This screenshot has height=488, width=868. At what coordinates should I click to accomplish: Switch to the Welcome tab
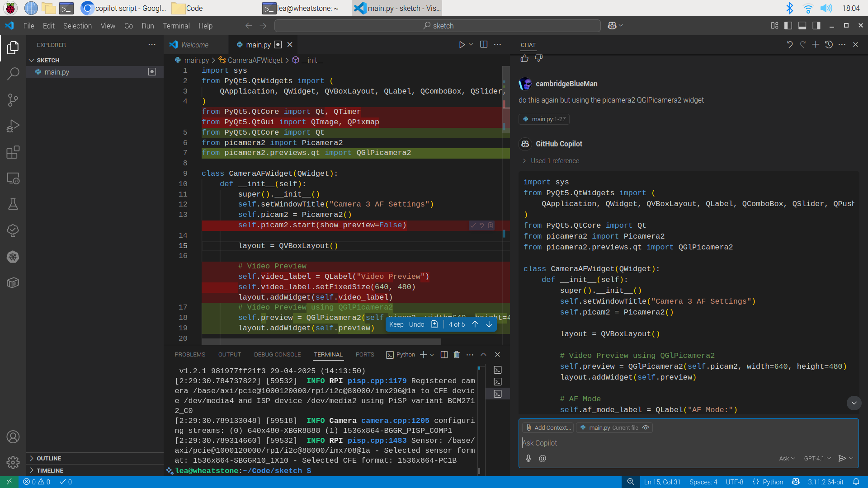195,45
